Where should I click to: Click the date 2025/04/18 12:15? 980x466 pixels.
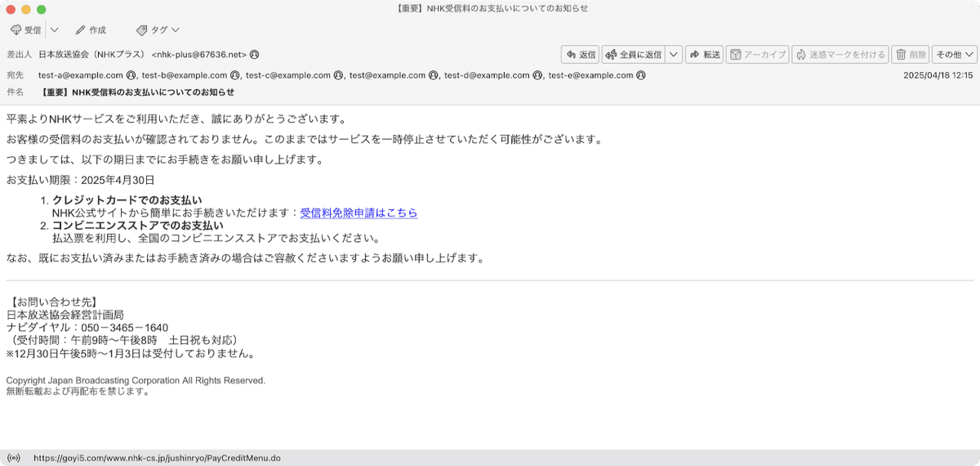click(938, 75)
